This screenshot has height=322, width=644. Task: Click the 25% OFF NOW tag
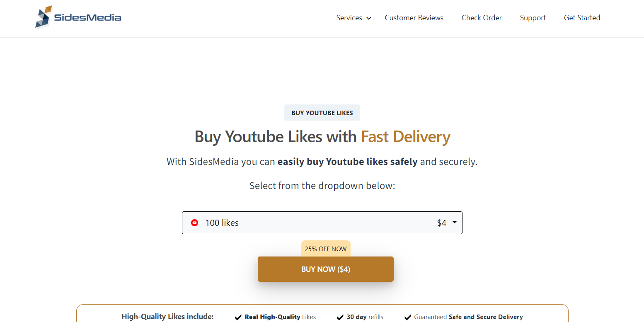click(x=325, y=249)
